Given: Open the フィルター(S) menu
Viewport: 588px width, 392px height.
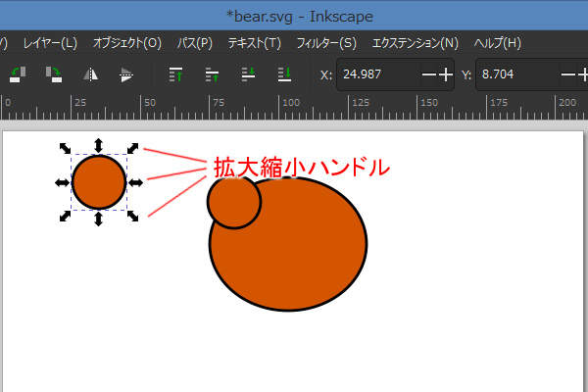Looking at the screenshot, I should 326,43.
